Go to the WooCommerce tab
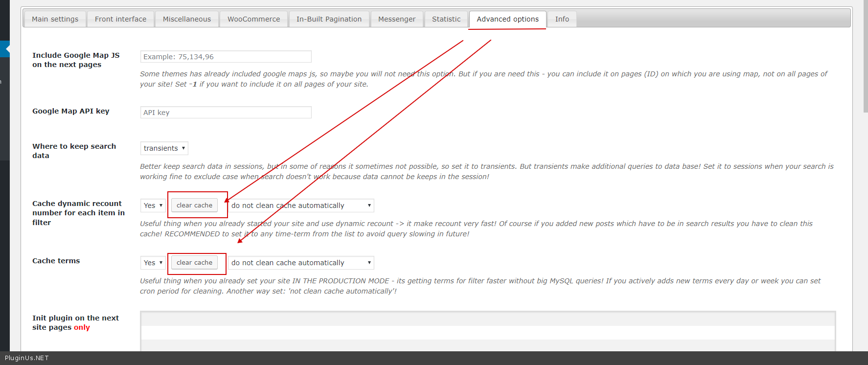Screen dimensions: 868x365 pyautogui.click(x=254, y=19)
